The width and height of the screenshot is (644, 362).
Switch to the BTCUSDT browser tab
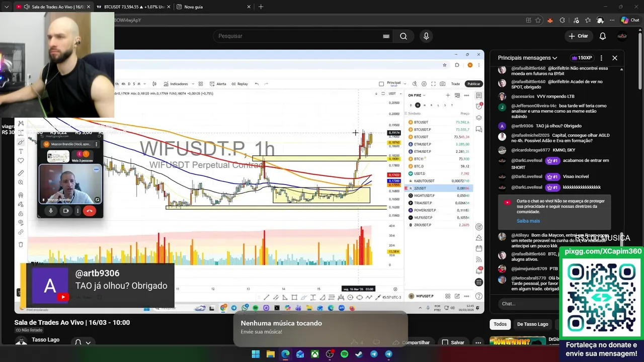click(133, 7)
